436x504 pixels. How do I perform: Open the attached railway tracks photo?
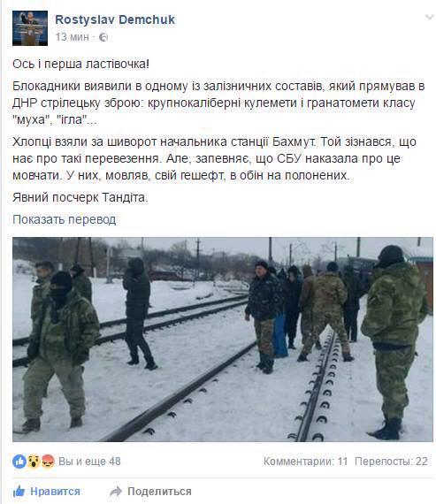(x=223, y=340)
